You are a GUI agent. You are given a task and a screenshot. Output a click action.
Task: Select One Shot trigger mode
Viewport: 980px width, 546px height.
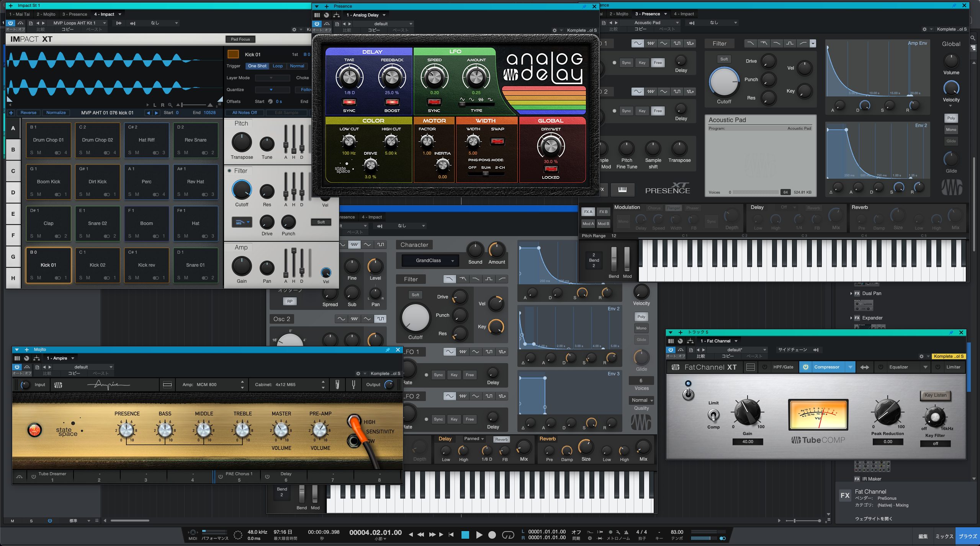(x=257, y=66)
